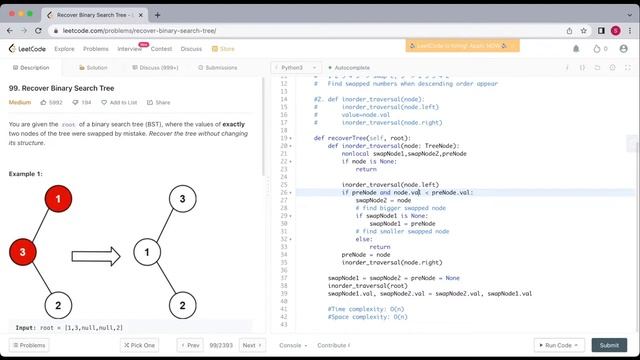Open editor settings icon
This screenshot has height=360, width=640.
pyautogui.click(x=613, y=68)
